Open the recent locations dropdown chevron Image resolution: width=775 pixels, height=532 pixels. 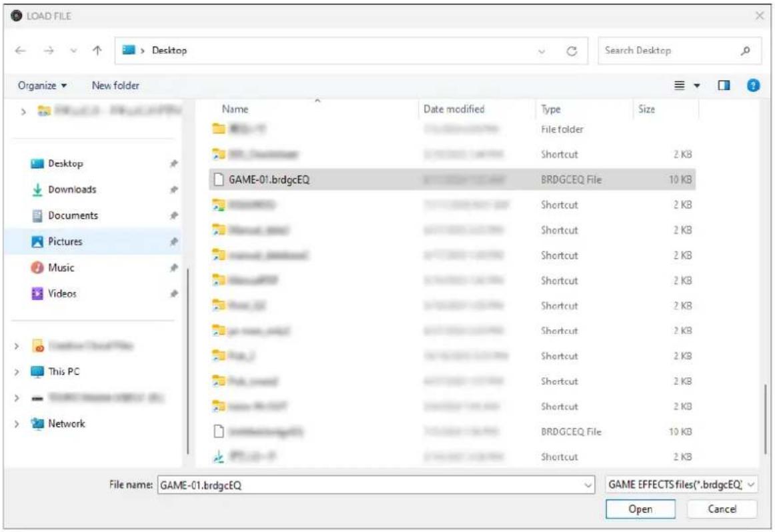[x=73, y=51]
